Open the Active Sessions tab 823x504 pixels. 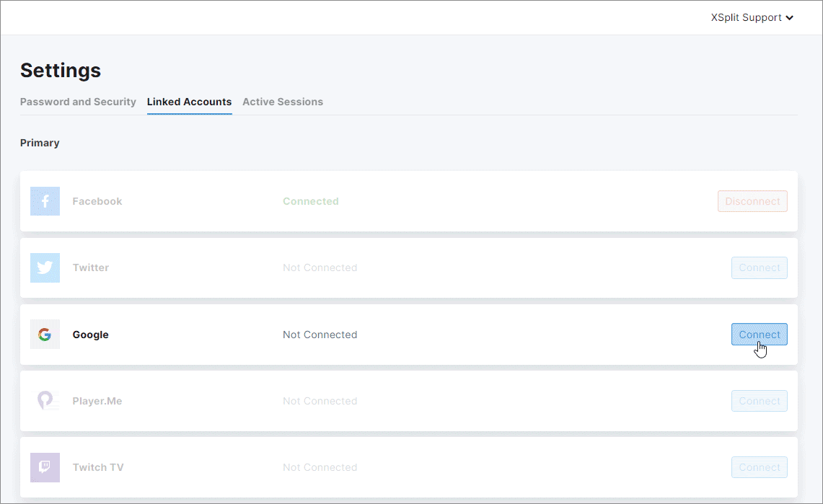[282, 102]
